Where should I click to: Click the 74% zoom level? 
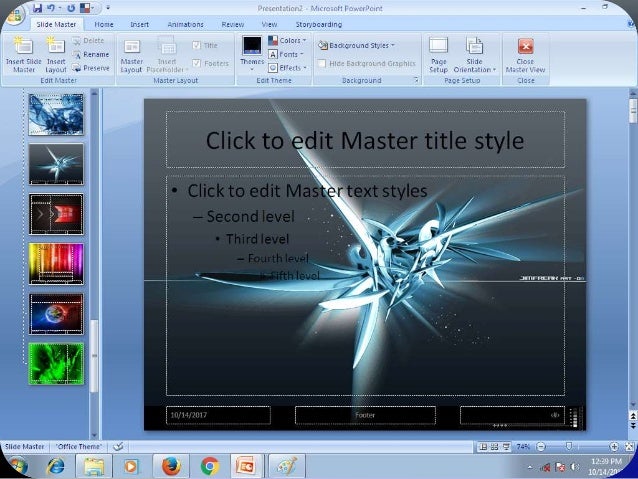523,447
